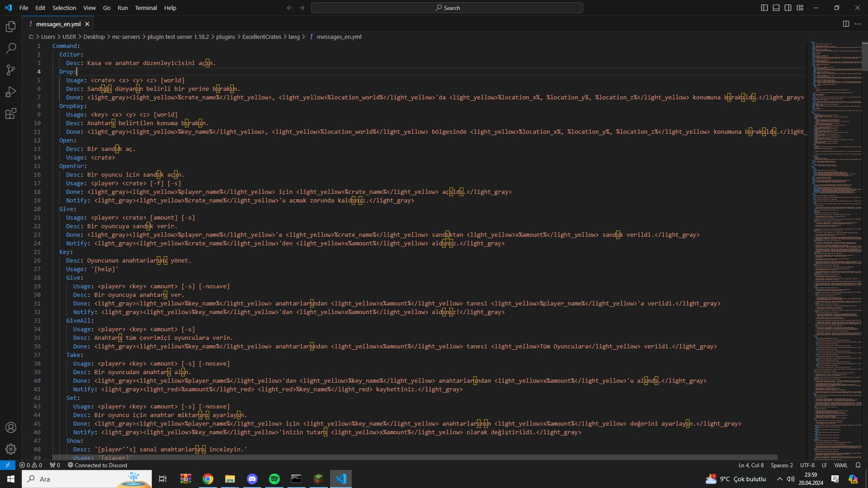Click the horizontal editor scrollbar

[x=415, y=457]
